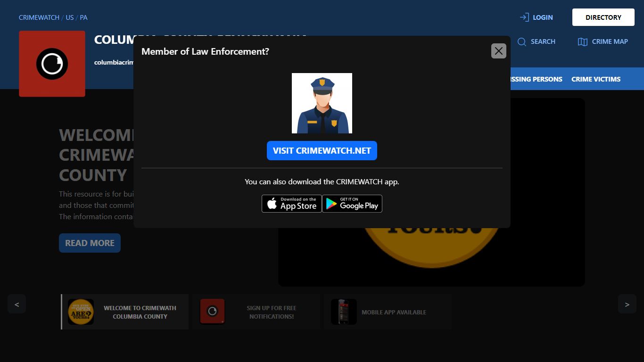Open the Directory button
The height and width of the screenshot is (362, 644).
(603, 17)
